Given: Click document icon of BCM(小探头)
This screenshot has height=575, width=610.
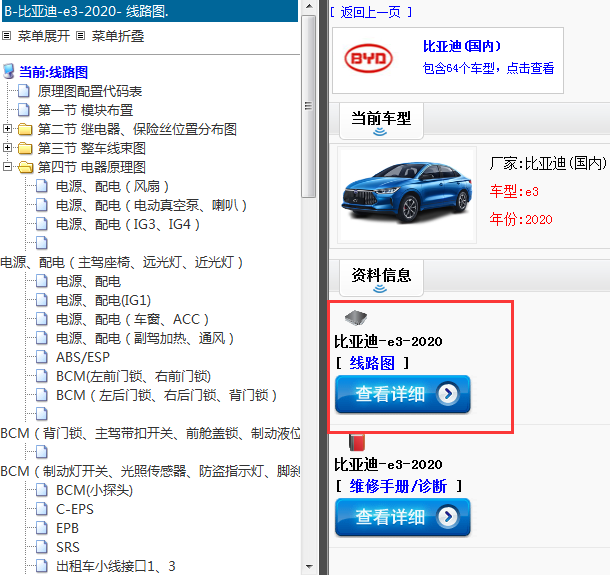Looking at the screenshot, I should pos(42,490).
